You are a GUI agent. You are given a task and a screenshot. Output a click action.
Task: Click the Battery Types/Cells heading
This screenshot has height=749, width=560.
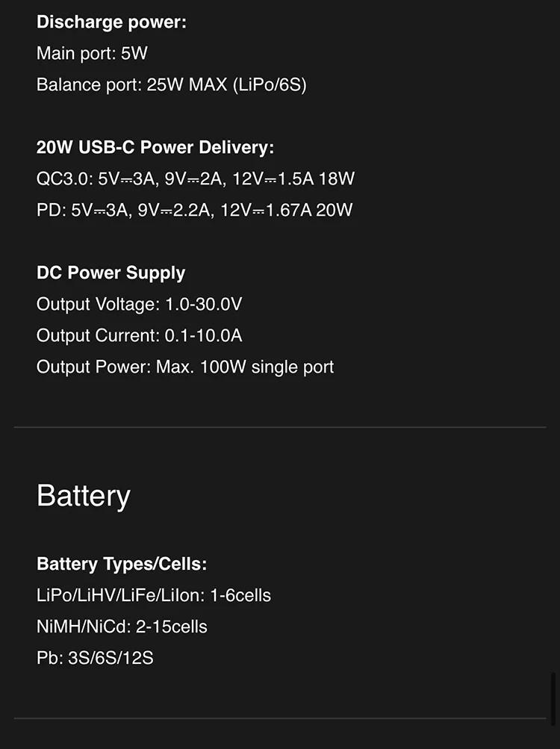(122, 565)
